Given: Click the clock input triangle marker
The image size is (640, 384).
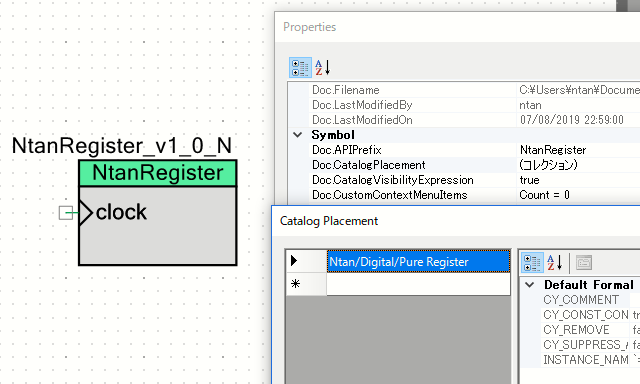Looking at the screenshot, I should (x=86, y=213).
